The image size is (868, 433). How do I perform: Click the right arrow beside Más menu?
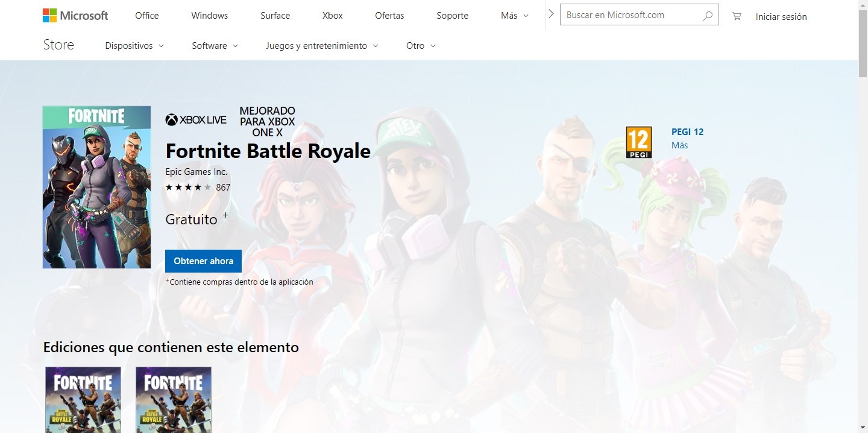(551, 14)
